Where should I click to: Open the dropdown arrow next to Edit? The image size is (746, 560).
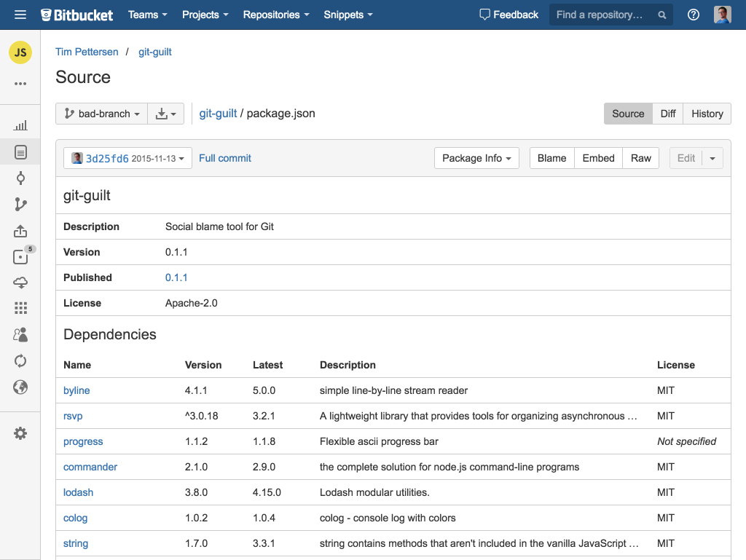point(712,158)
